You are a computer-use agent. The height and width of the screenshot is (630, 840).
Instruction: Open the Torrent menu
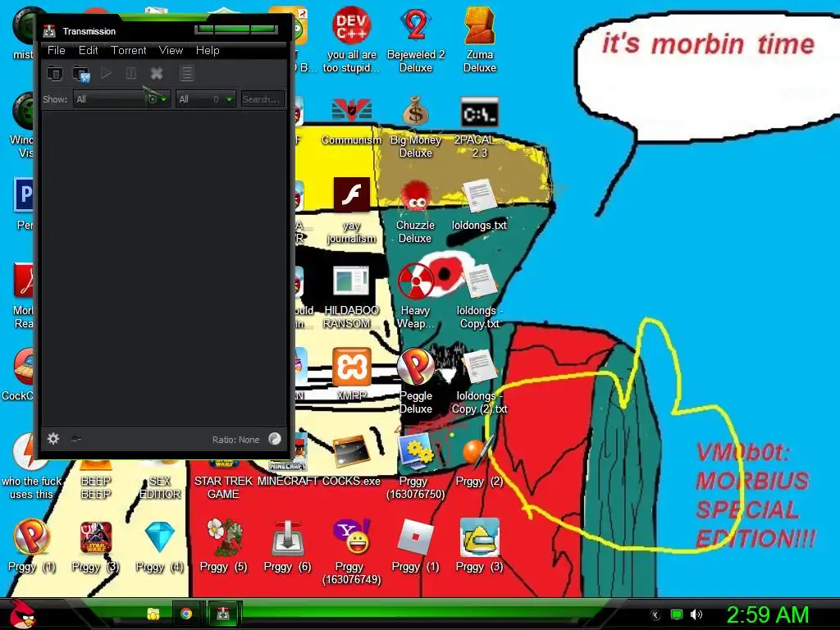(129, 50)
